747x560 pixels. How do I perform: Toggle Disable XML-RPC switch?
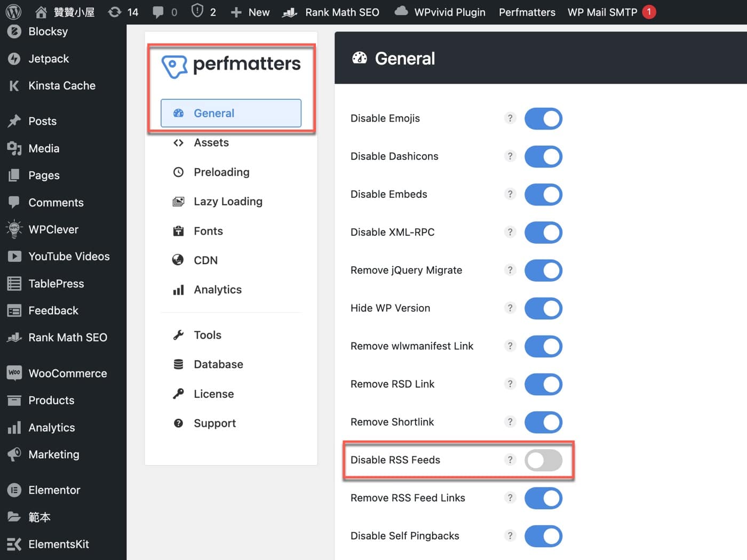[543, 233]
